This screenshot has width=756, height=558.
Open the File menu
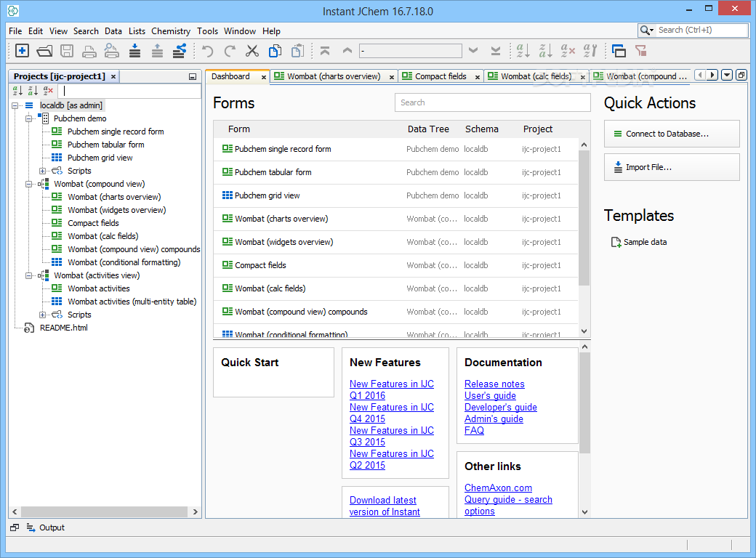pyautogui.click(x=15, y=31)
